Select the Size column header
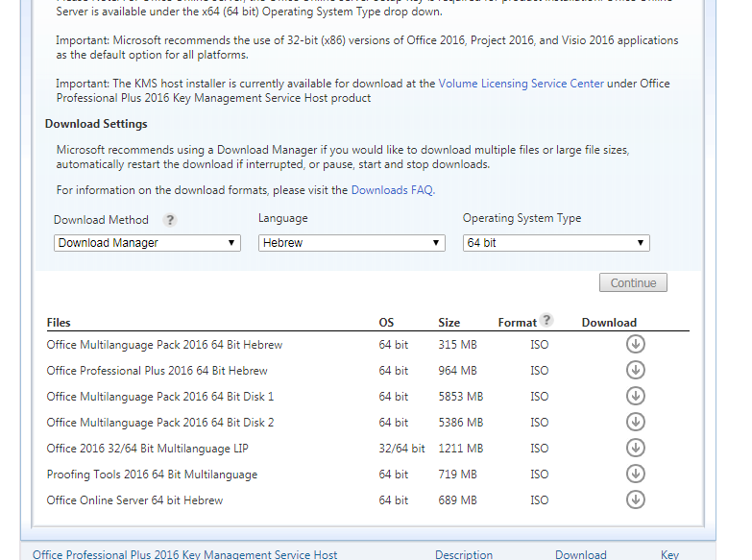This screenshot has width=752, height=560. (x=449, y=323)
